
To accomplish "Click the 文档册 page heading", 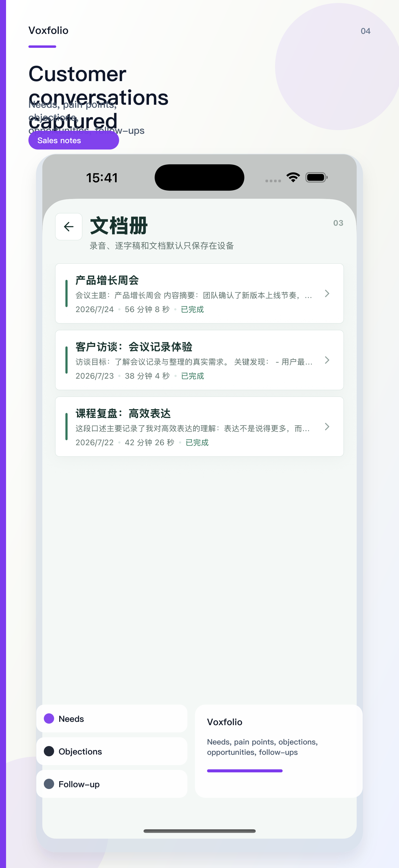I will (119, 226).
